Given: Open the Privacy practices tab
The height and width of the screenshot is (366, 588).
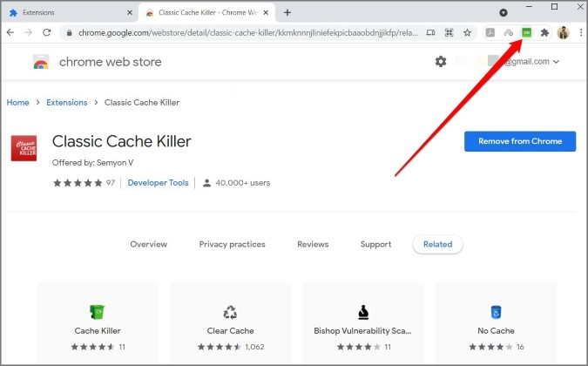Looking at the screenshot, I should pos(232,244).
